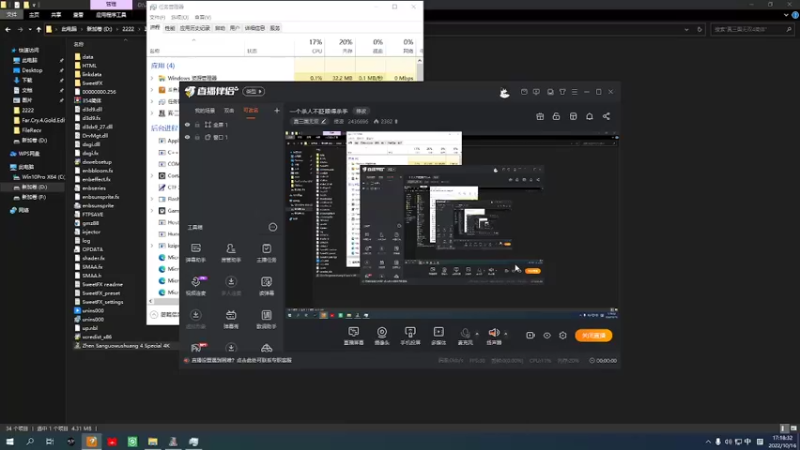Image resolution: width=800 pixels, height=450 pixels.
Task: Collapse the Explorer ribbon chevron
Action: [x=786, y=15]
